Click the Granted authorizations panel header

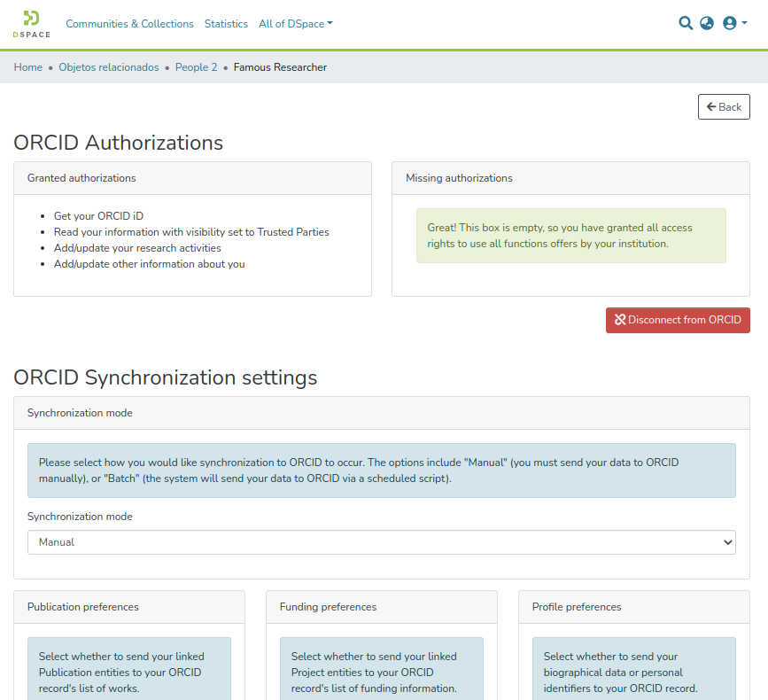(x=192, y=178)
